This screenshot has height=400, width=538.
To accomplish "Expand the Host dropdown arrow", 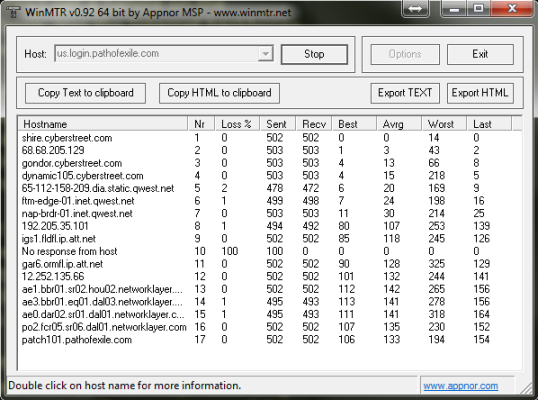I will coord(265,54).
